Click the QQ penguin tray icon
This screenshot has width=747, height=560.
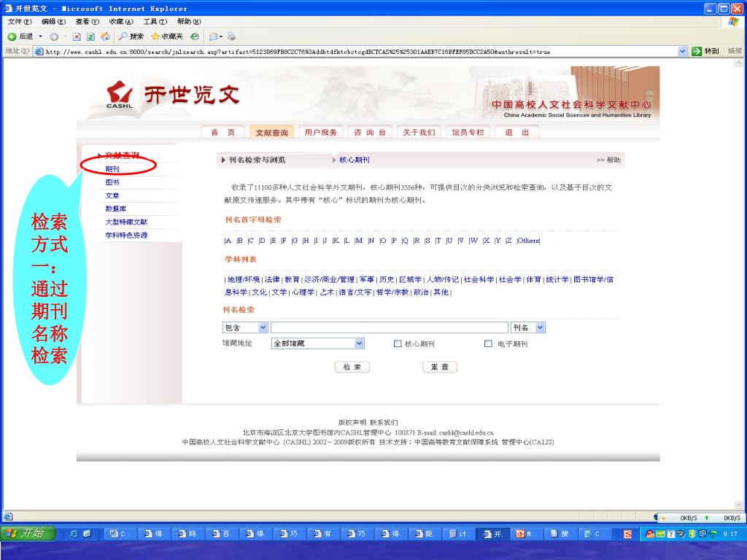coord(650,534)
